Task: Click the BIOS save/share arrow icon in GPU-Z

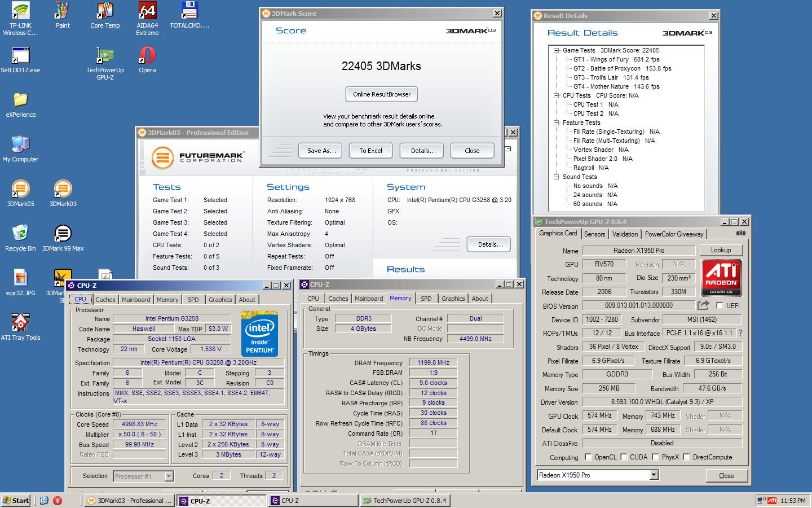Action: coord(703,305)
